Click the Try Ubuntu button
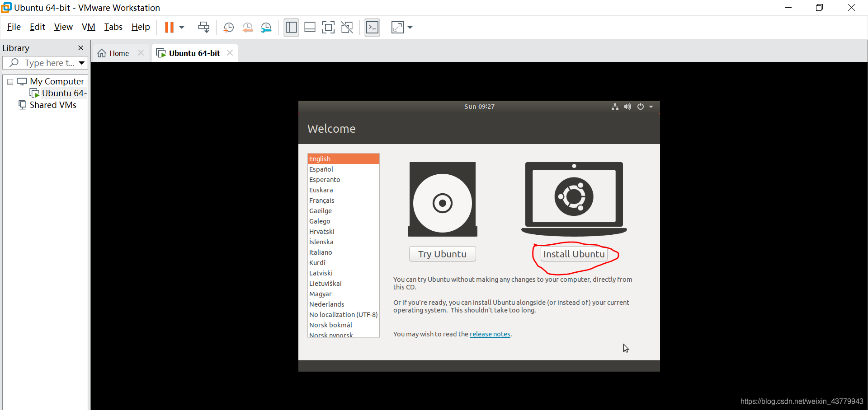Screen dimensions: 868x410 coord(442,254)
